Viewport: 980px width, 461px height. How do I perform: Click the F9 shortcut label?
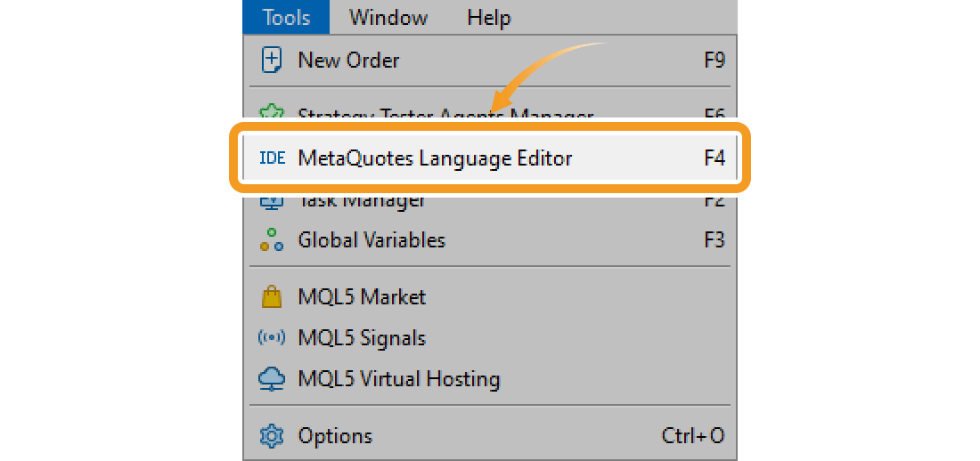pos(715,61)
